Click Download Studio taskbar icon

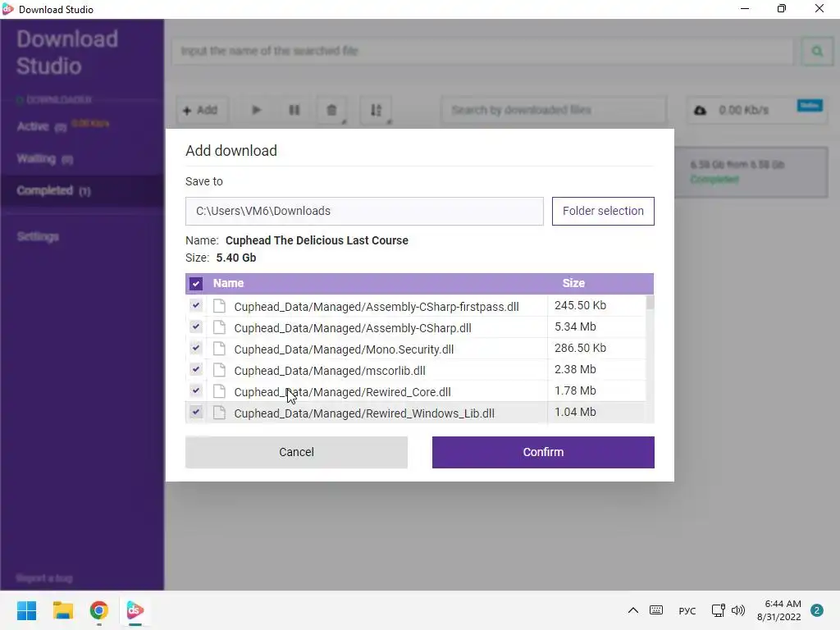[135, 610]
